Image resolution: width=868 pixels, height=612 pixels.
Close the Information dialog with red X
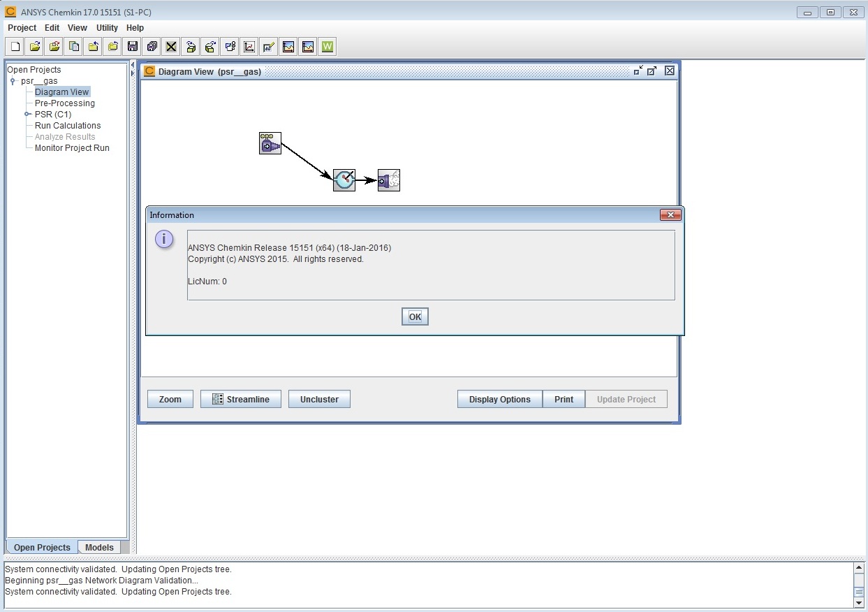[670, 215]
